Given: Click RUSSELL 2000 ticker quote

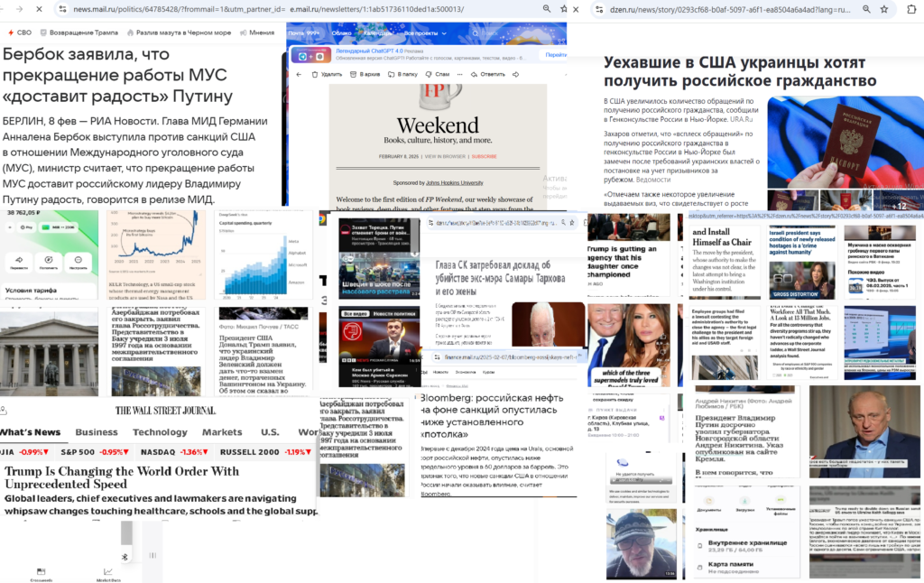Looking at the screenshot, I should tap(266, 452).
